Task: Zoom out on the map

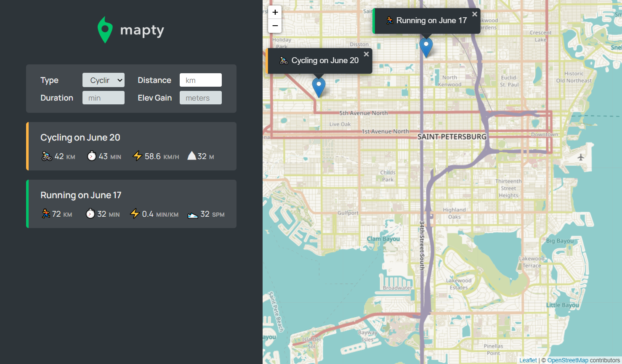Action: pos(275,26)
